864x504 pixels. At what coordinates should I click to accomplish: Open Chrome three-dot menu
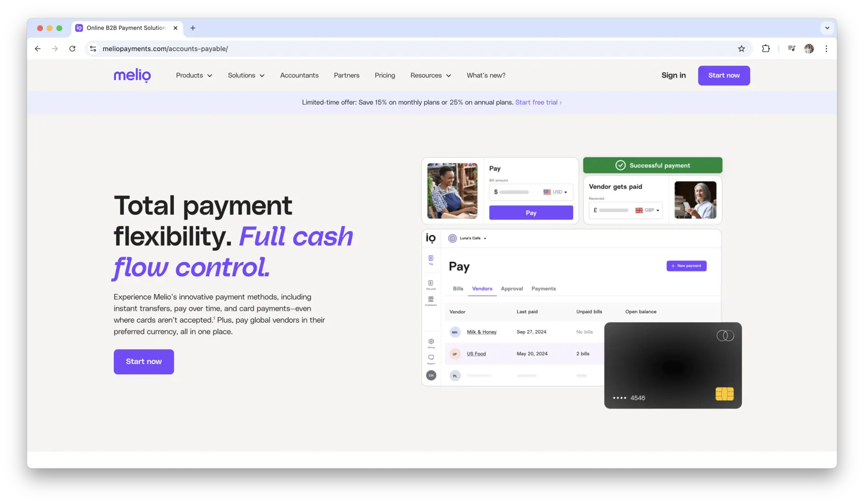click(x=826, y=49)
